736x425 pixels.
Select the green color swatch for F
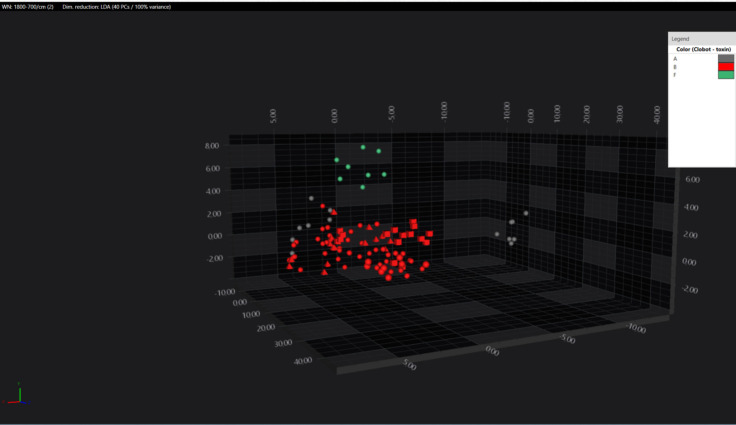point(726,74)
